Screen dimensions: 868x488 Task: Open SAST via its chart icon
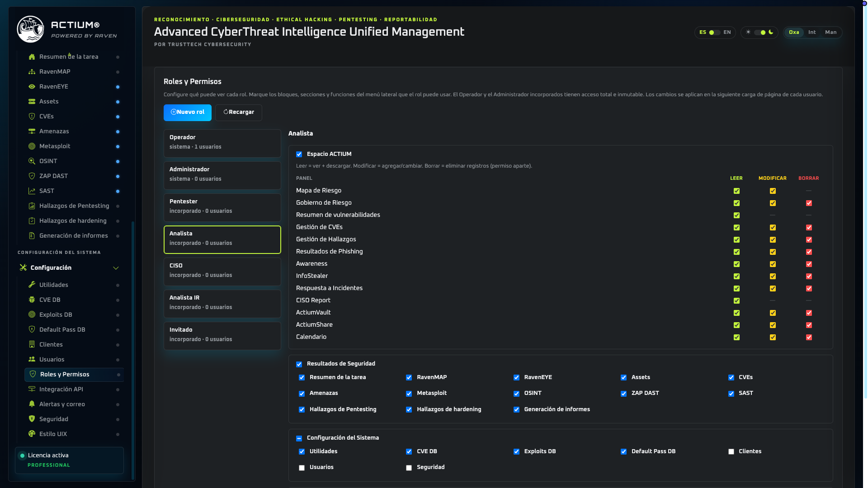(x=32, y=191)
